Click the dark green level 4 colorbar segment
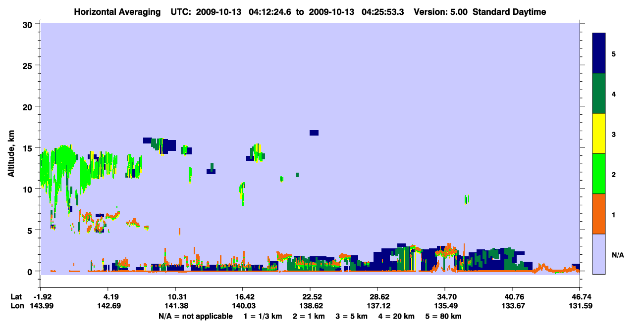 click(599, 94)
